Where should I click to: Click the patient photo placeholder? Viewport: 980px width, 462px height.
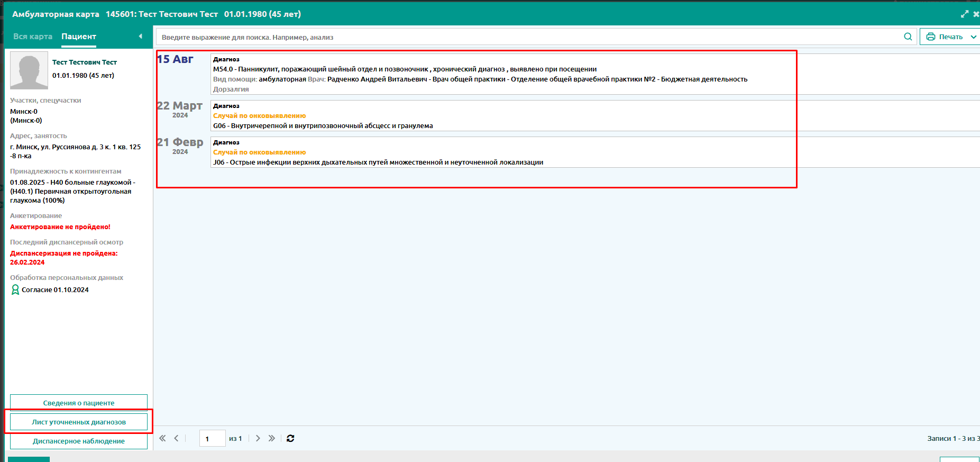pyautogui.click(x=29, y=70)
